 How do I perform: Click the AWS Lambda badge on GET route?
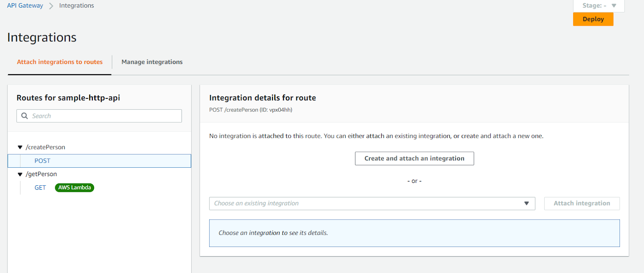click(74, 188)
